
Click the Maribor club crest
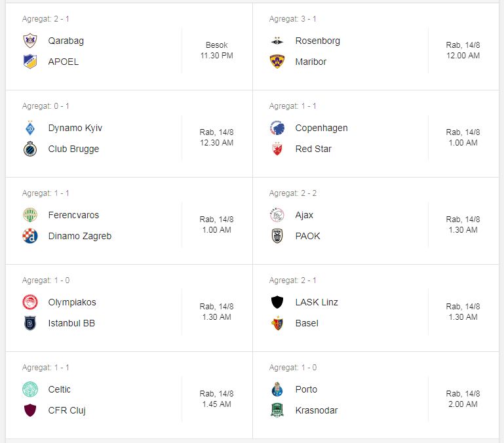click(x=277, y=62)
